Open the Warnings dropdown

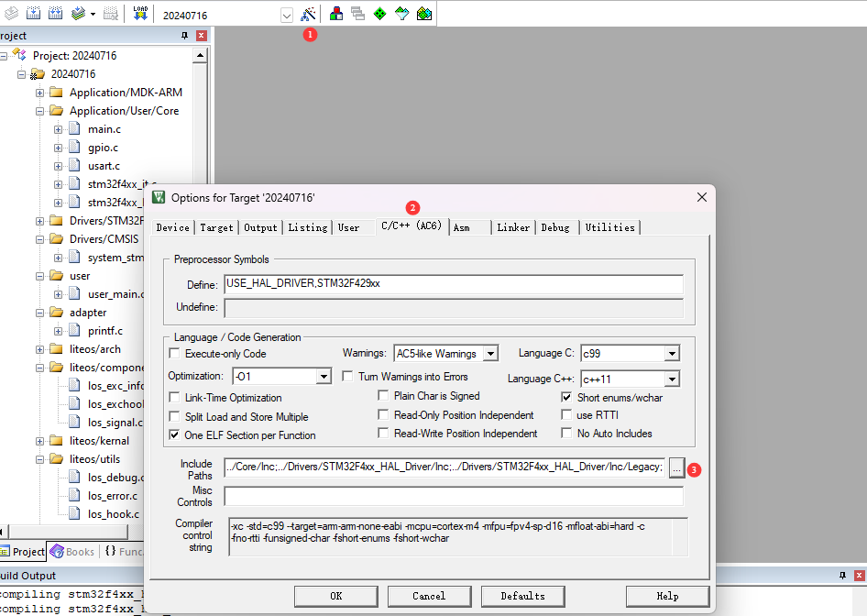tap(490, 353)
